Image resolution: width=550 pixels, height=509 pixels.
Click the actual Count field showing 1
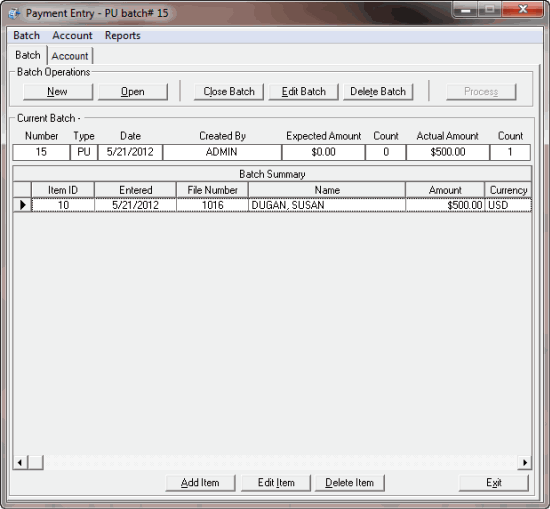[x=510, y=152]
